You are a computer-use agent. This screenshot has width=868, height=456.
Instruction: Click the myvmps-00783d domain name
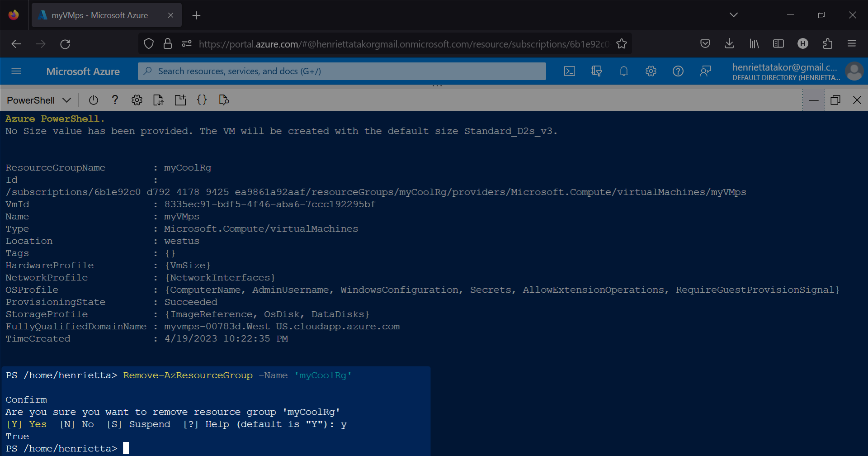click(x=282, y=326)
